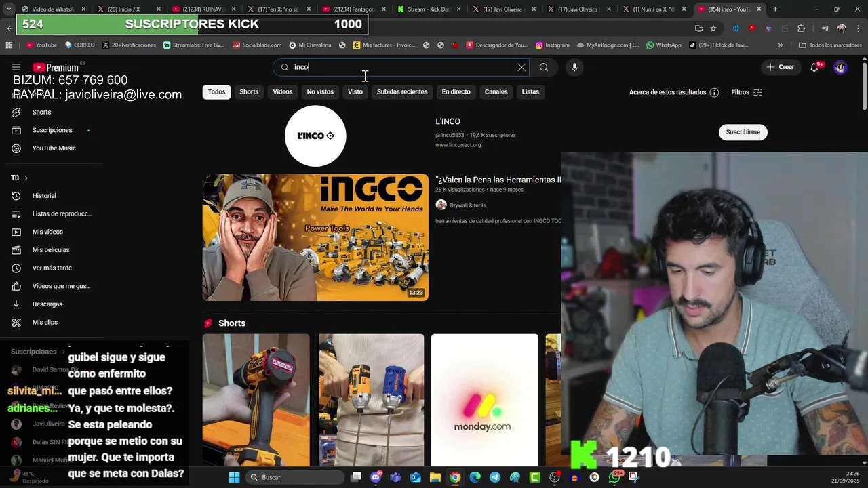
Task: Open Suscripciones in the left sidebar
Action: 52,130
